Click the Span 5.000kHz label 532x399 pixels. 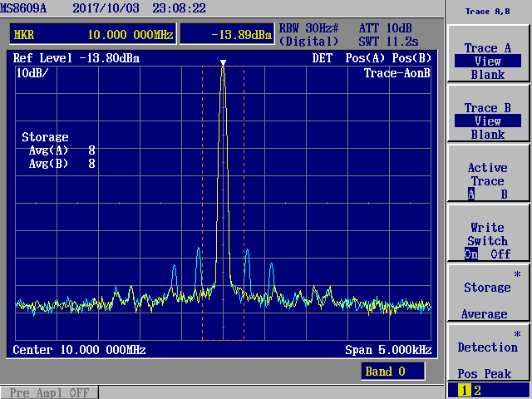[388, 350]
